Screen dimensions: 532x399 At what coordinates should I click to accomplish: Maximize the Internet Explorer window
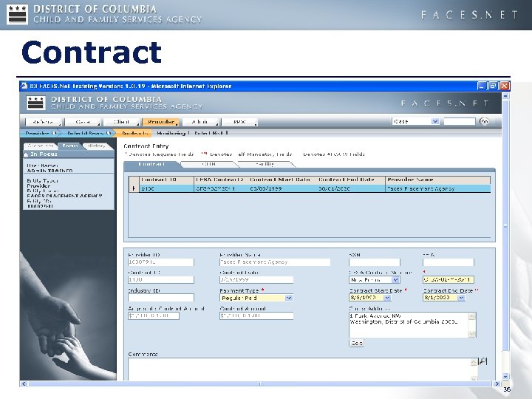[x=493, y=86]
